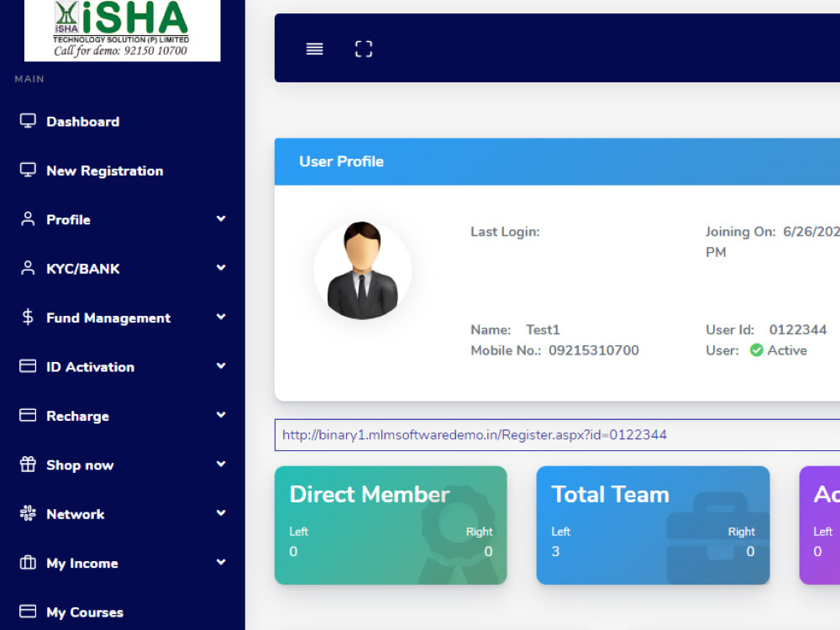Click the User Id value 0122344
Image resolution: width=840 pixels, height=630 pixels.
(798, 329)
